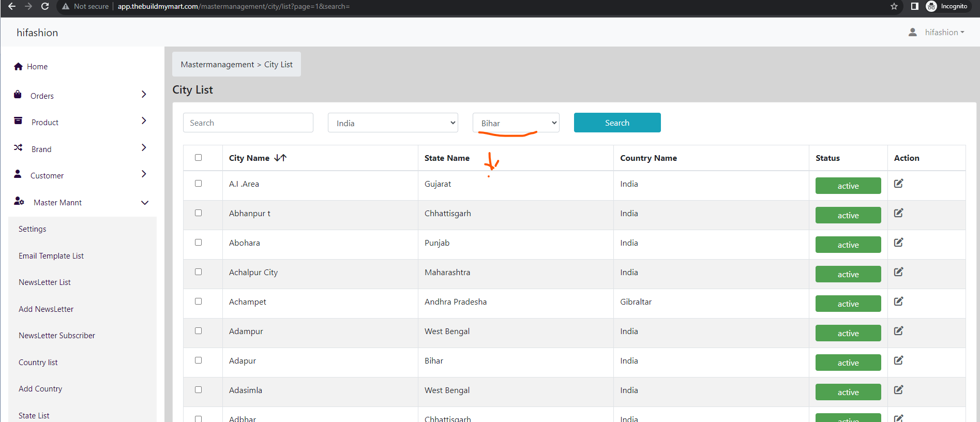Click the Gibraltar country cell
Viewport: 980px width, 422px height.
pos(636,302)
